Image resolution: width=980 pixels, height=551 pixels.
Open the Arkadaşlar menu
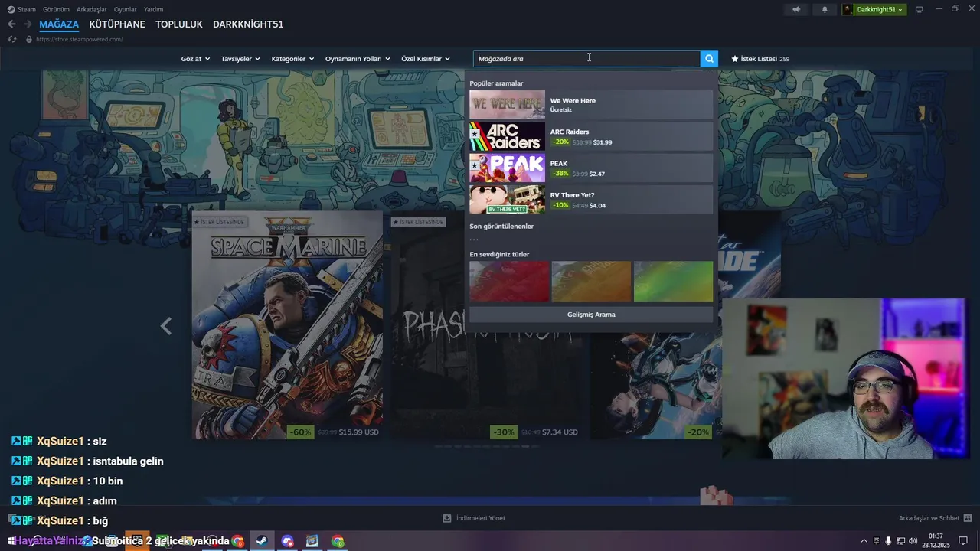tap(92, 9)
